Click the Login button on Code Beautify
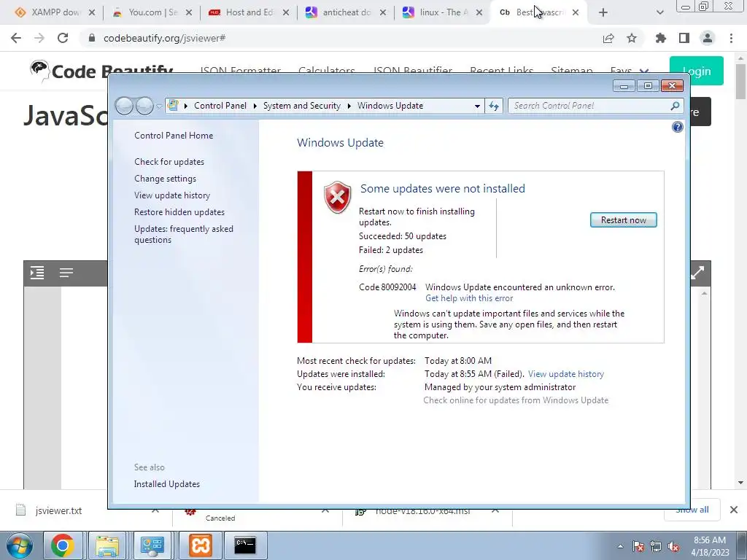The image size is (747, 560). point(696,71)
